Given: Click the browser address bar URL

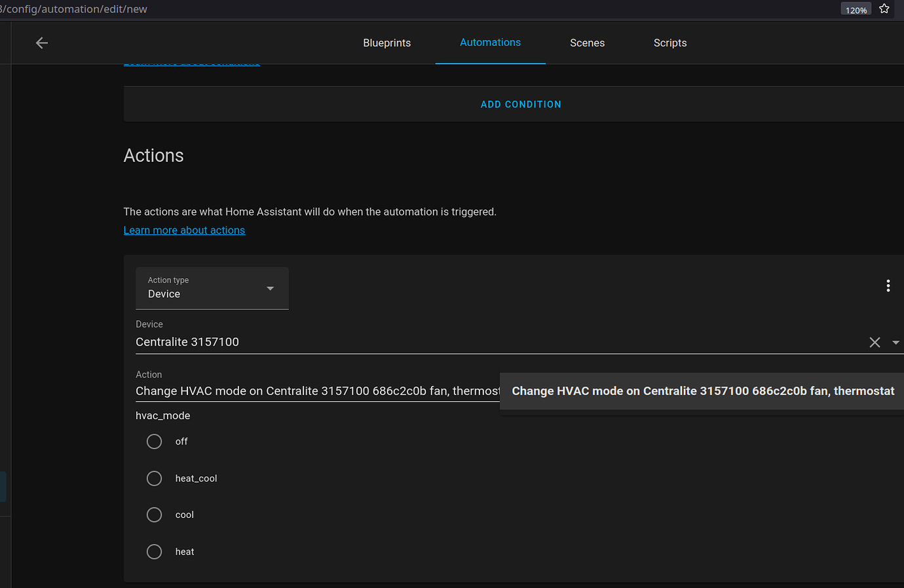Looking at the screenshot, I should 75,9.
